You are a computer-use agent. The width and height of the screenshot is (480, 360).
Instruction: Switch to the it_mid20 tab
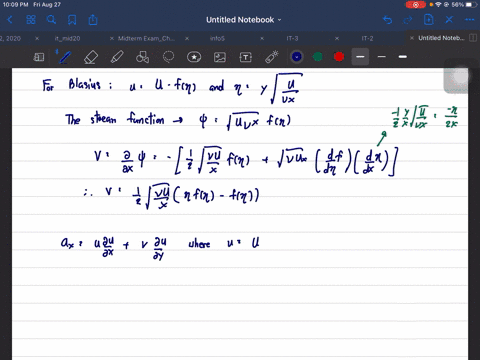click(67, 38)
